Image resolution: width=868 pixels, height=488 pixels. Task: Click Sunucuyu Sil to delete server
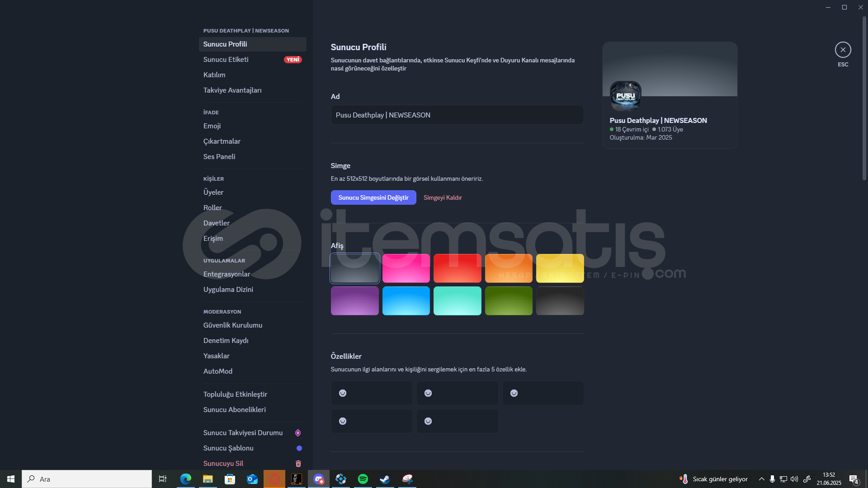pos(252,464)
